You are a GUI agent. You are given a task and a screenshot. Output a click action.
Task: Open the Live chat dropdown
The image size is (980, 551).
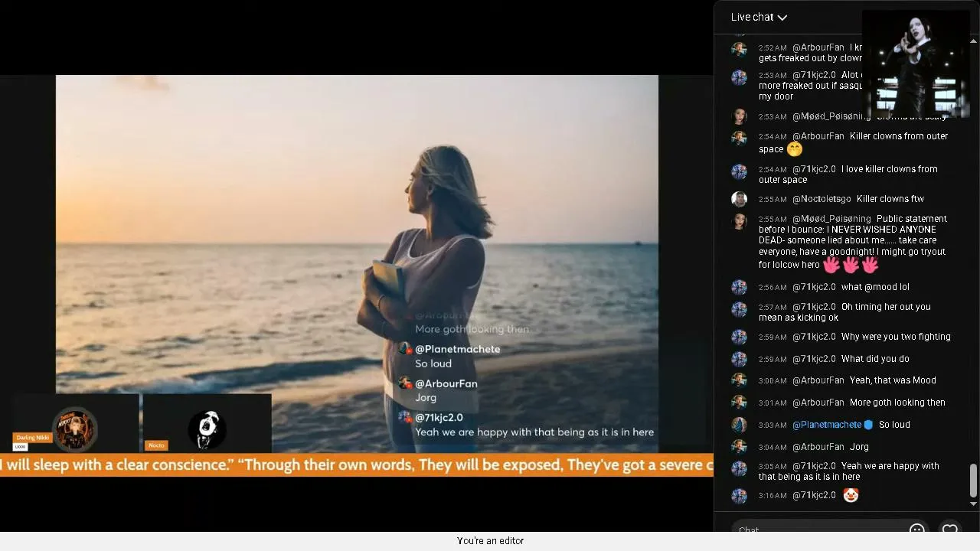(759, 17)
